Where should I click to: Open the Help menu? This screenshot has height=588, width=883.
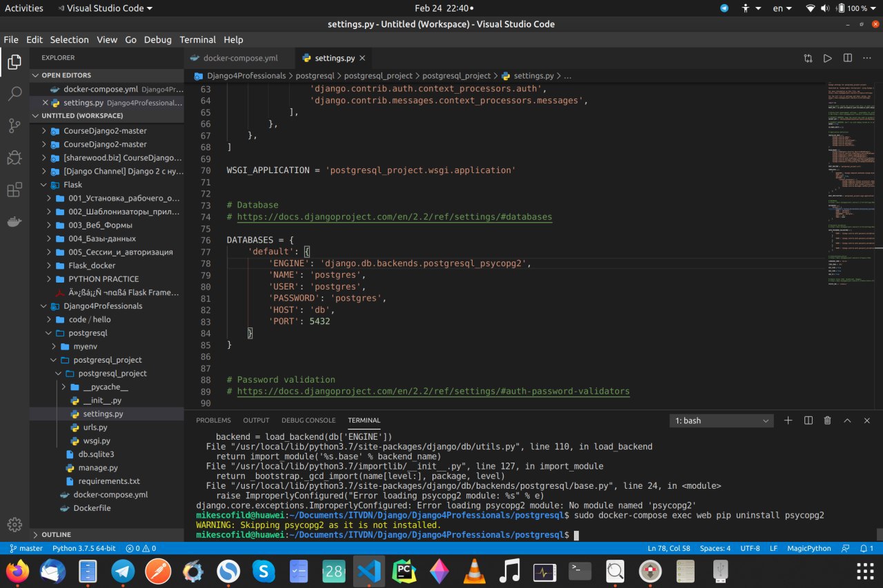click(233, 39)
